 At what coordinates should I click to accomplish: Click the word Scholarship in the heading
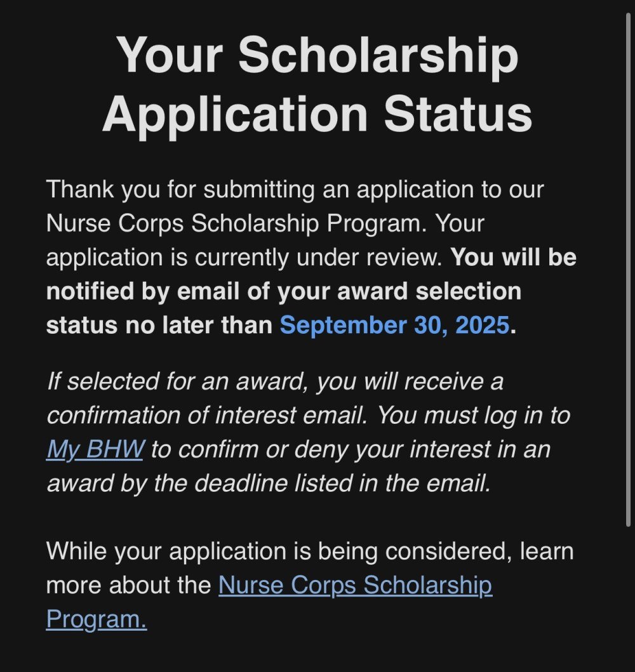378,56
